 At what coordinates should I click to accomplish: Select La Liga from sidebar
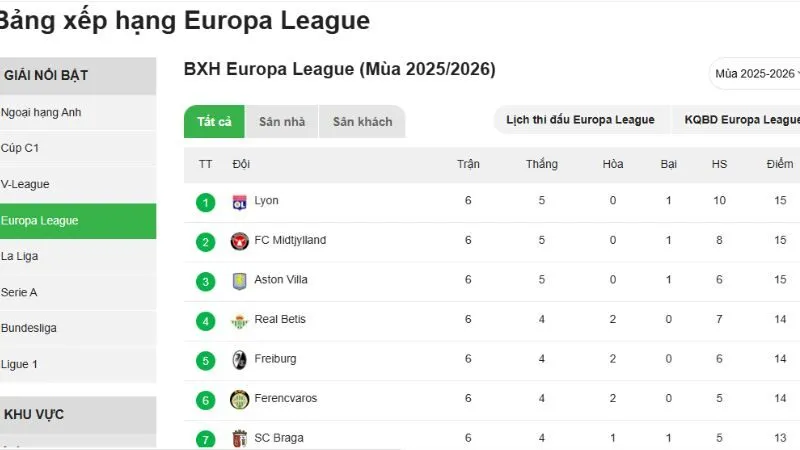coord(20,256)
